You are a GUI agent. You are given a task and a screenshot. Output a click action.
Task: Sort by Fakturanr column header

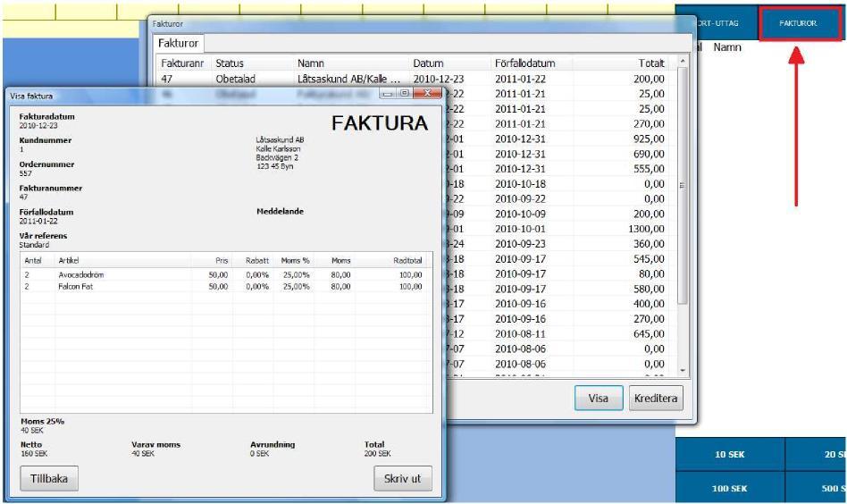coord(182,63)
